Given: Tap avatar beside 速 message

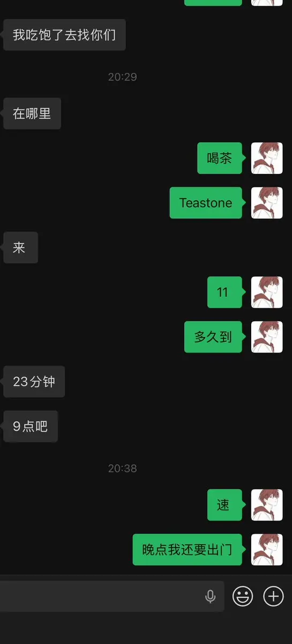Looking at the screenshot, I should click(x=267, y=505).
